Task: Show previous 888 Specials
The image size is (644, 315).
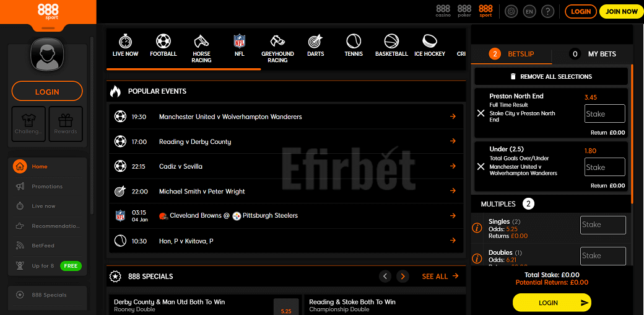Action: tap(385, 277)
